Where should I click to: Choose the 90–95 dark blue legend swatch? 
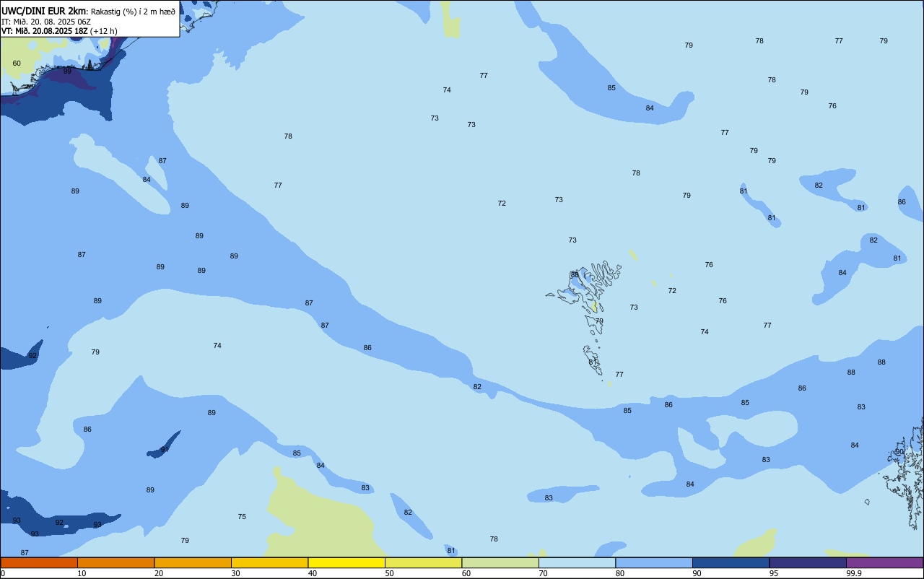coord(731,562)
